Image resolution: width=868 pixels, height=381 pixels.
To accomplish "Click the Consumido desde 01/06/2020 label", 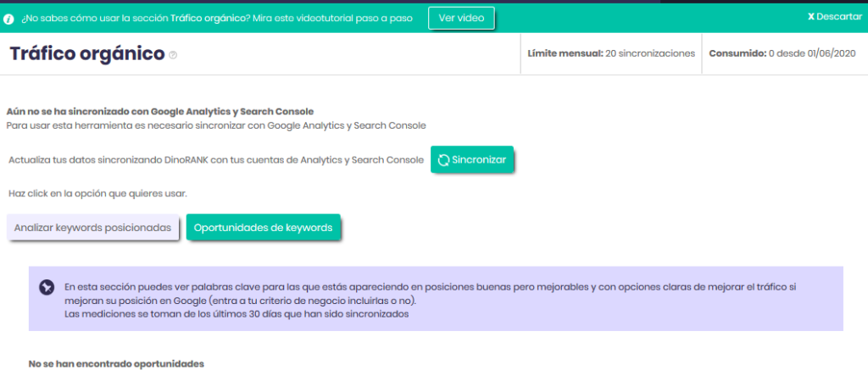I will 782,53.
